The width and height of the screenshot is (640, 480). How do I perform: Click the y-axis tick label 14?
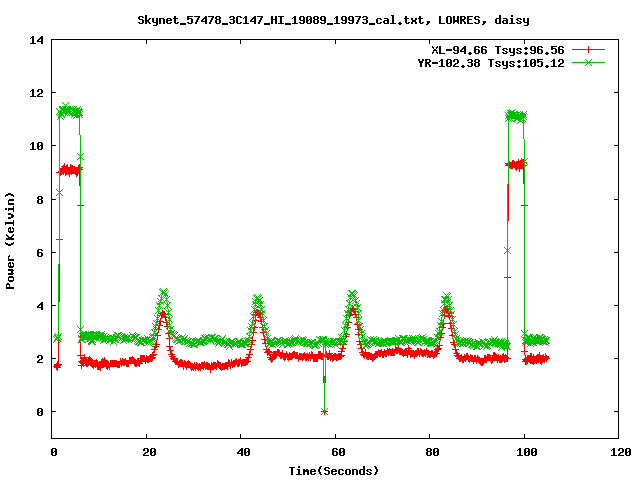[36, 40]
